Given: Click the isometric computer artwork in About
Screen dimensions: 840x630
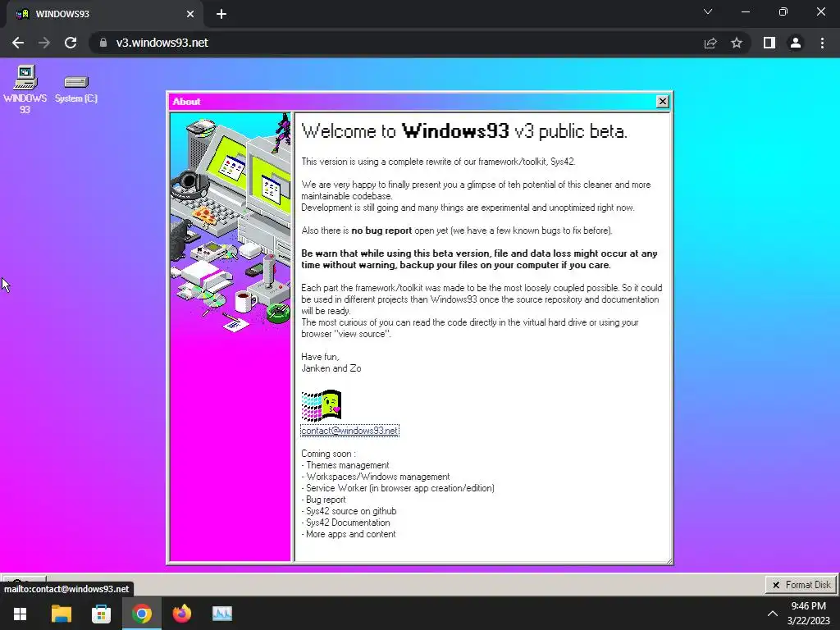Looking at the screenshot, I should (x=231, y=222).
